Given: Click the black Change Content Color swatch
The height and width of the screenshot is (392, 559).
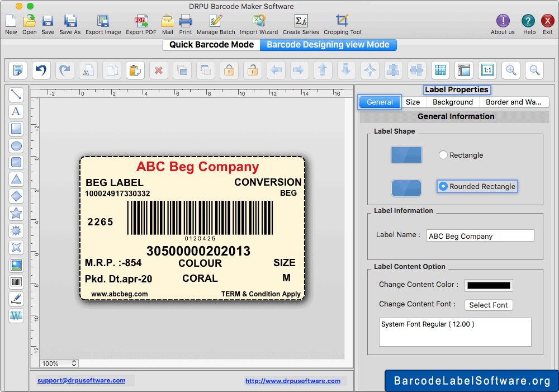Looking at the screenshot, I should [489, 285].
